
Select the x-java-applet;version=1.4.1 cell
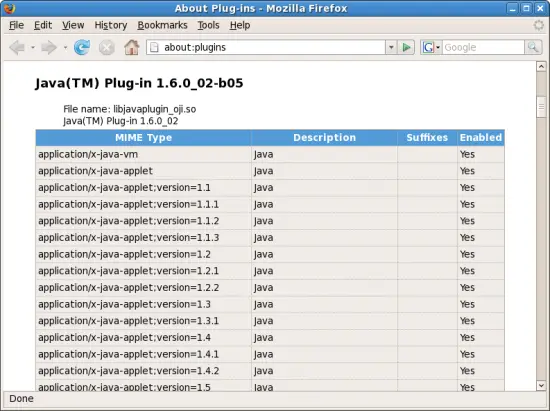click(143, 354)
